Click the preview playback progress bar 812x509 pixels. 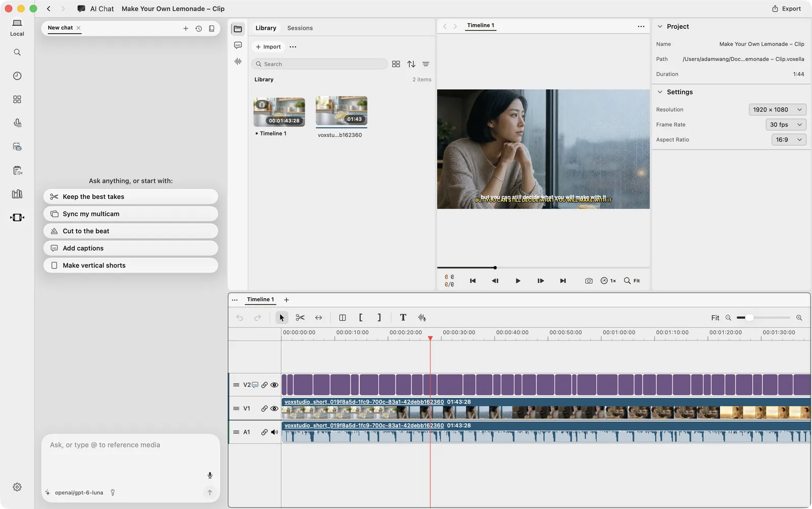(x=543, y=267)
